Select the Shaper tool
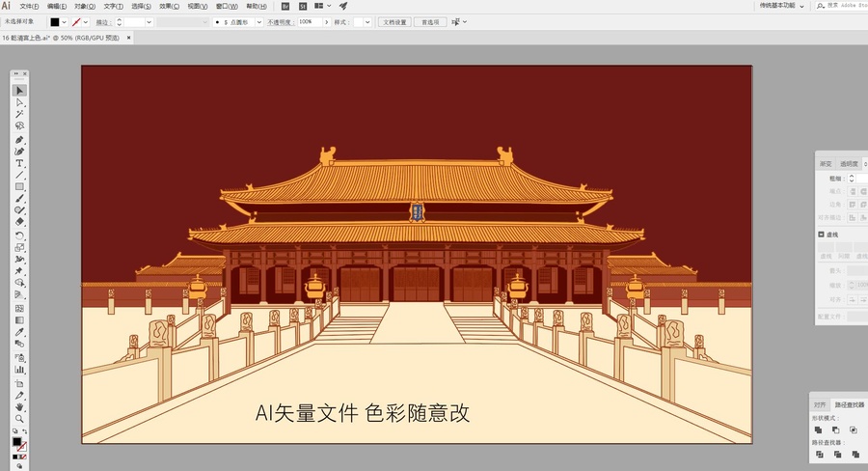The width and height of the screenshot is (868, 471). pyautogui.click(x=19, y=210)
